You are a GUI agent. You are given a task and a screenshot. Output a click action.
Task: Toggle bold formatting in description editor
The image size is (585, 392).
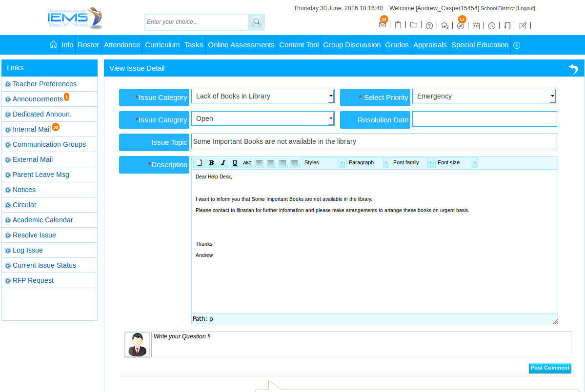click(211, 163)
